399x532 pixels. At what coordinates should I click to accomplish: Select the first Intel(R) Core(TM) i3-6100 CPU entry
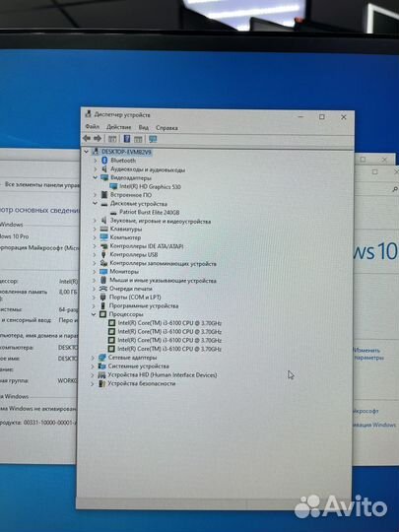tap(169, 323)
